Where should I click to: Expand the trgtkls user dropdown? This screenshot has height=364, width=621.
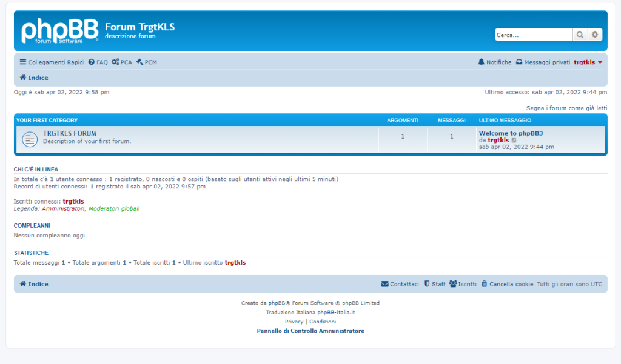(x=588, y=62)
